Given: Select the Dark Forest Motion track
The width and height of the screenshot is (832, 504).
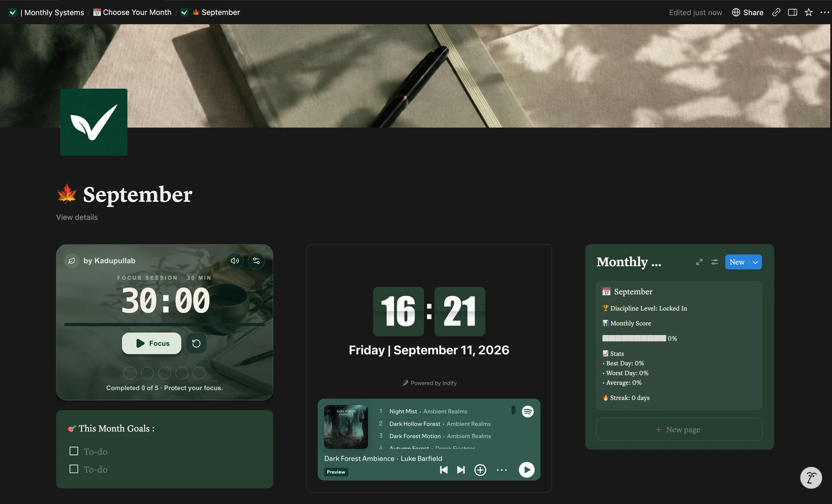Looking at the screenshot, I should (415, 436).
